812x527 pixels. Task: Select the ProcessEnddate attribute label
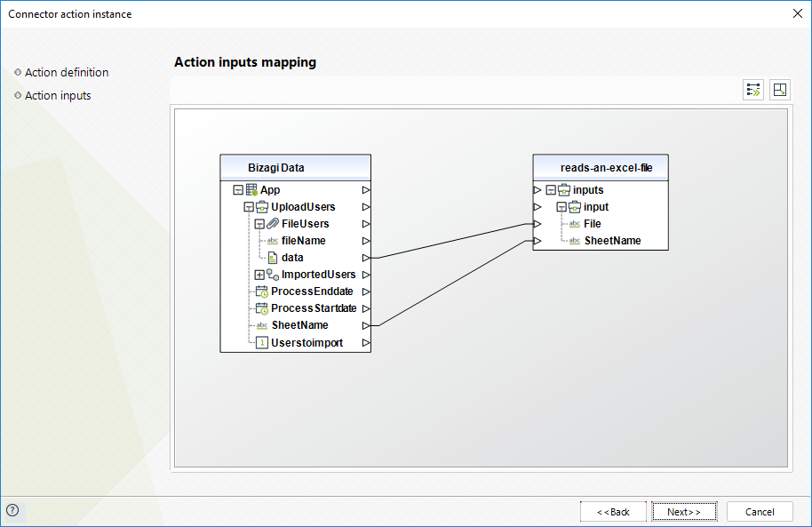312,291
